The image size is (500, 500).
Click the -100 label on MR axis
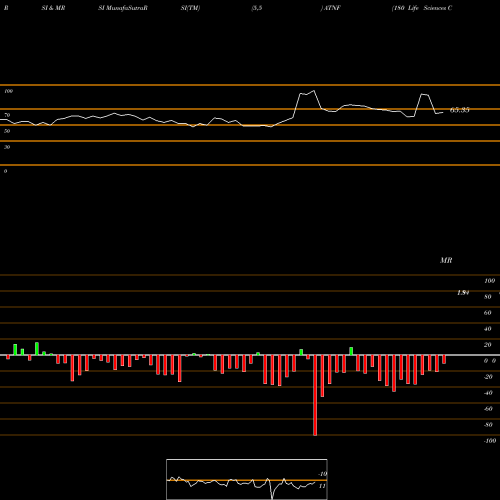pyautogui.click(x=490, y=441)
